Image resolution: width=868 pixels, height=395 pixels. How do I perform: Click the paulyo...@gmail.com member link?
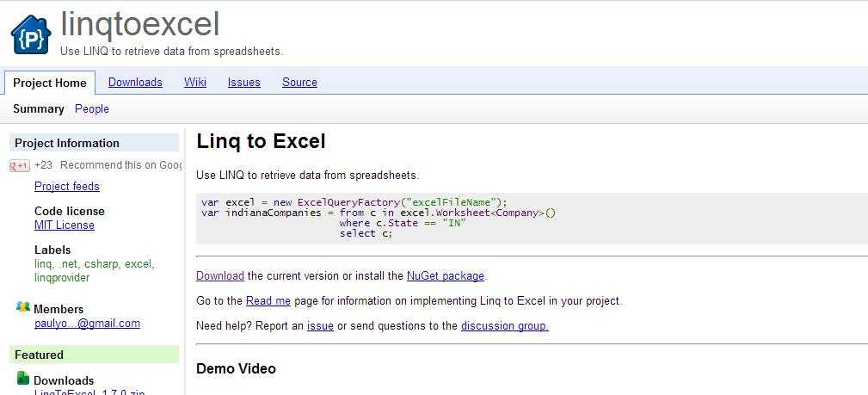pyautogui.click(x=87, y=323)
